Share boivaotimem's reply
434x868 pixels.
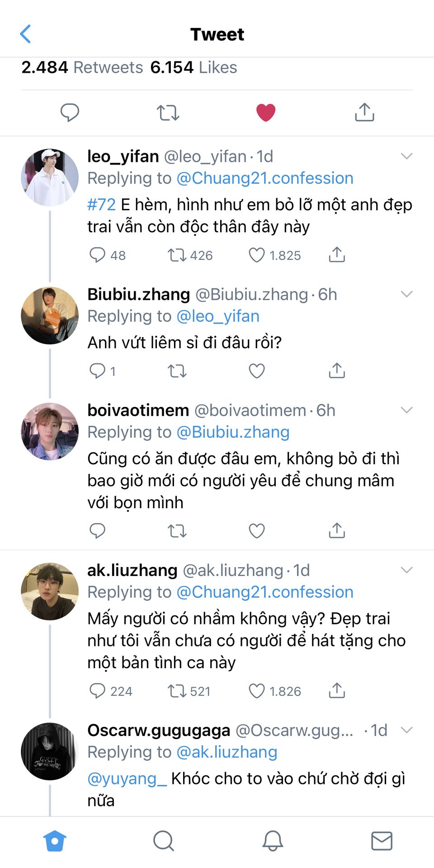tap(337, 530)
